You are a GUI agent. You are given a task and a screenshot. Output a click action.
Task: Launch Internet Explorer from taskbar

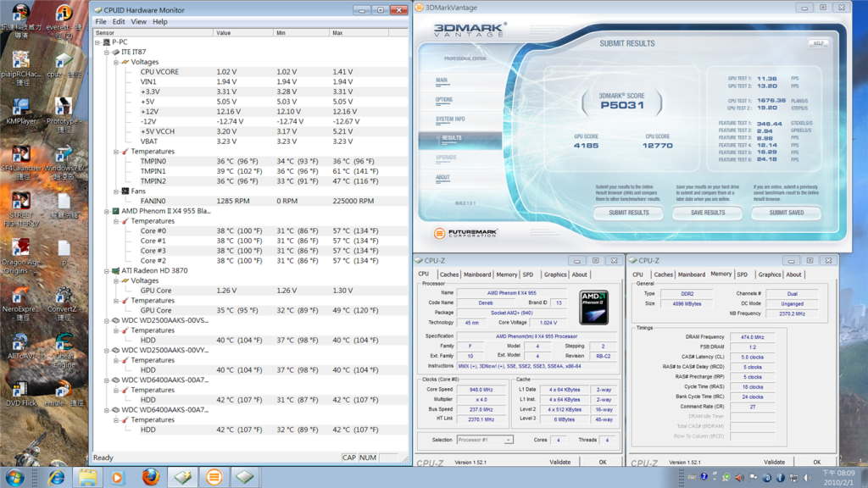[x=57, y=477]
